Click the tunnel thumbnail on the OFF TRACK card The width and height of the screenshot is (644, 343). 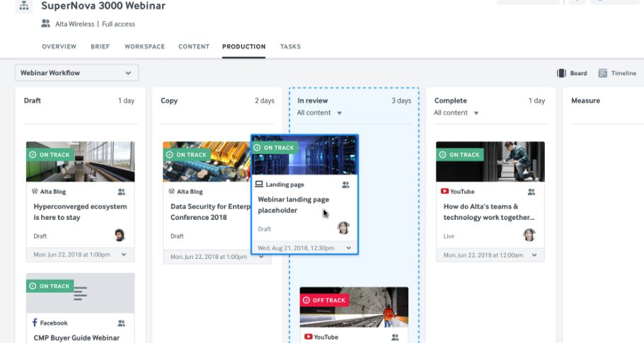coord(354,307)
